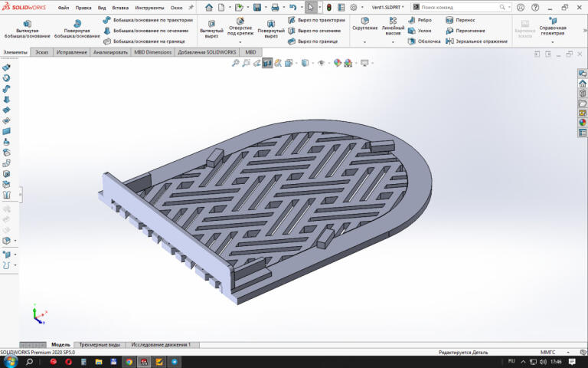Open dropdown arrow next to Select cursor
Screen dimensions: 588x368
tap(319, 7)
